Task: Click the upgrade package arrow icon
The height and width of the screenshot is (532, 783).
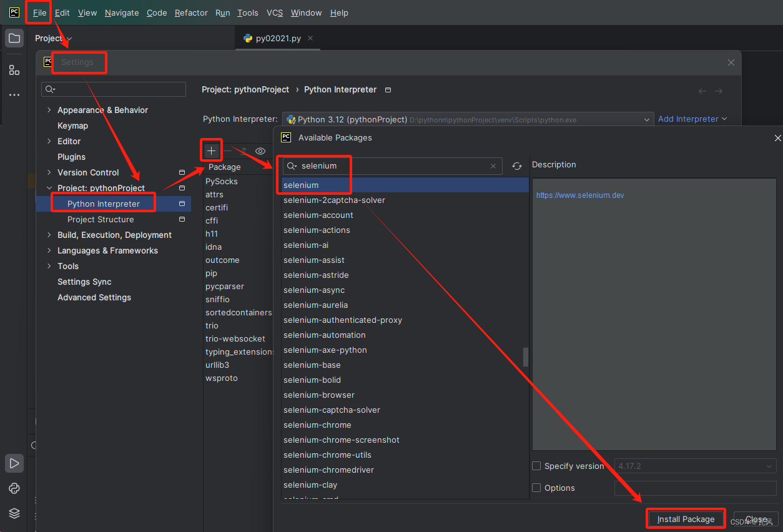Action: [x=244, y=150]
